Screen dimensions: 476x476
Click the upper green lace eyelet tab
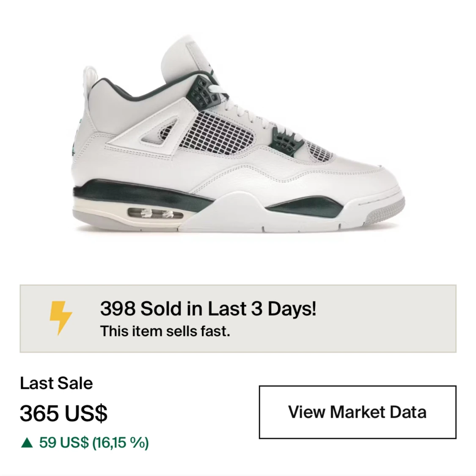pos(206,91)
